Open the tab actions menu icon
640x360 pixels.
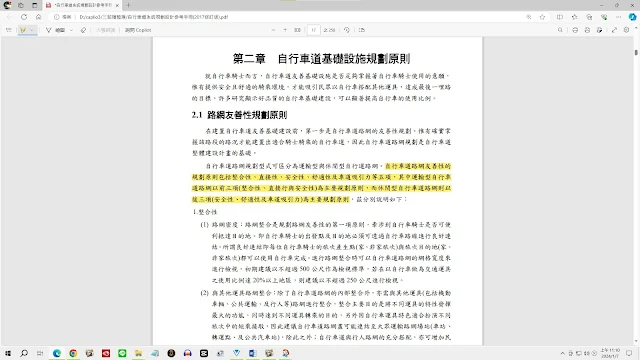tap(35, 5)
